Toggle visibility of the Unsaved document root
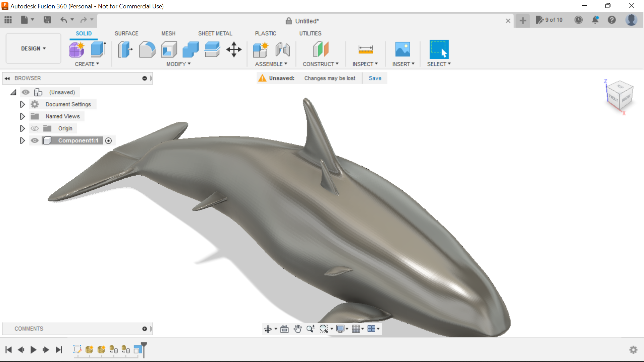The image size is (644, 362). [26, 92]
